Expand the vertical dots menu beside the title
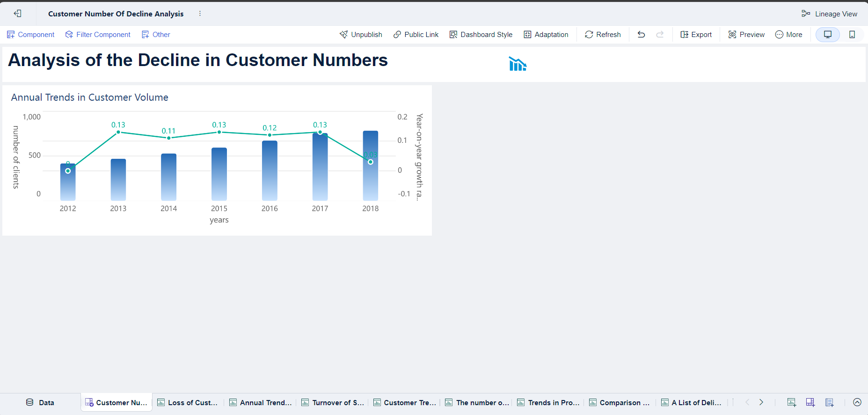 pos(200,14)
